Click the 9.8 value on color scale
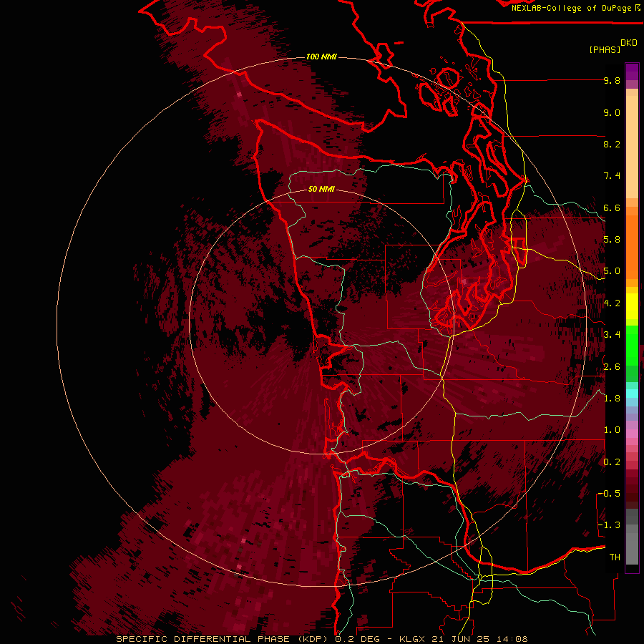The width and height of the screenshot is (644, 644). click(612, 80)
